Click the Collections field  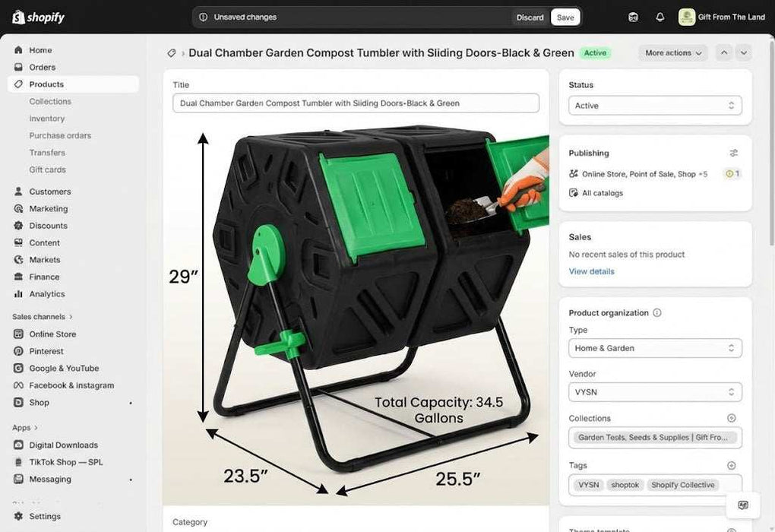coord(655,438)
